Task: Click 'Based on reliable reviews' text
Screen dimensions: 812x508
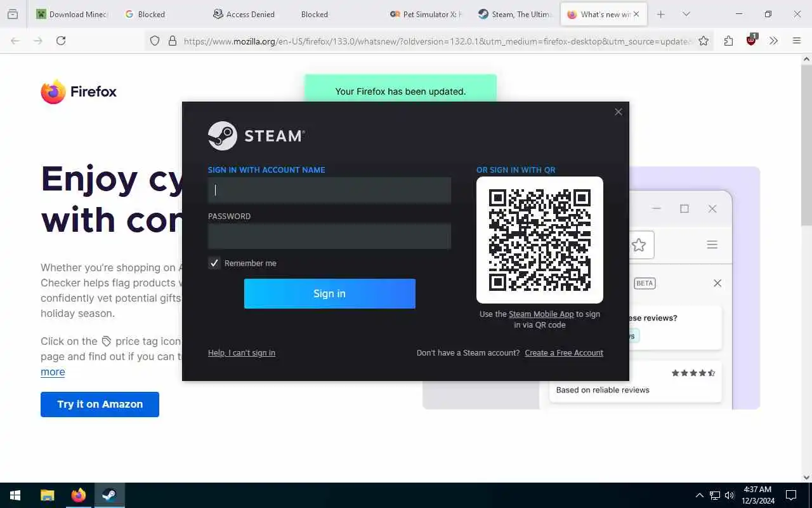Action: pos(603,390)
